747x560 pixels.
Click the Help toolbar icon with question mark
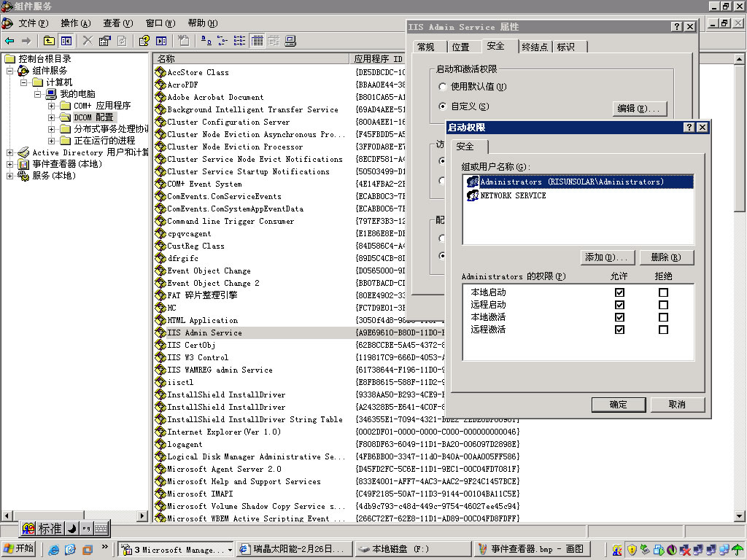144,41
